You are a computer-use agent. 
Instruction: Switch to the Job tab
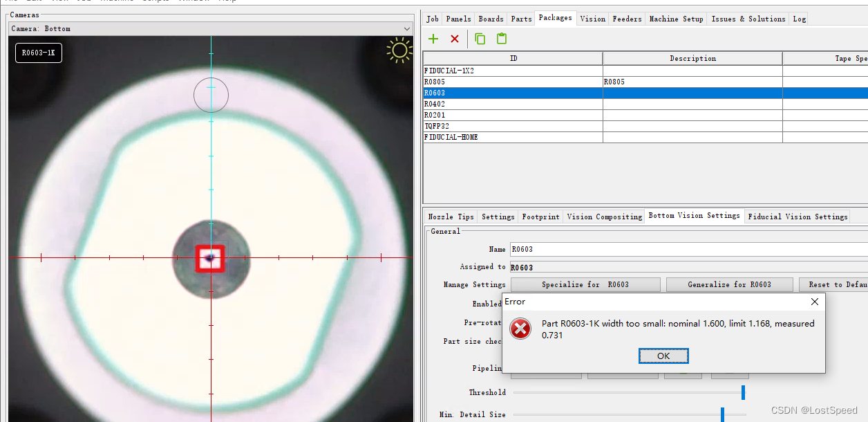tap(433, 19)
